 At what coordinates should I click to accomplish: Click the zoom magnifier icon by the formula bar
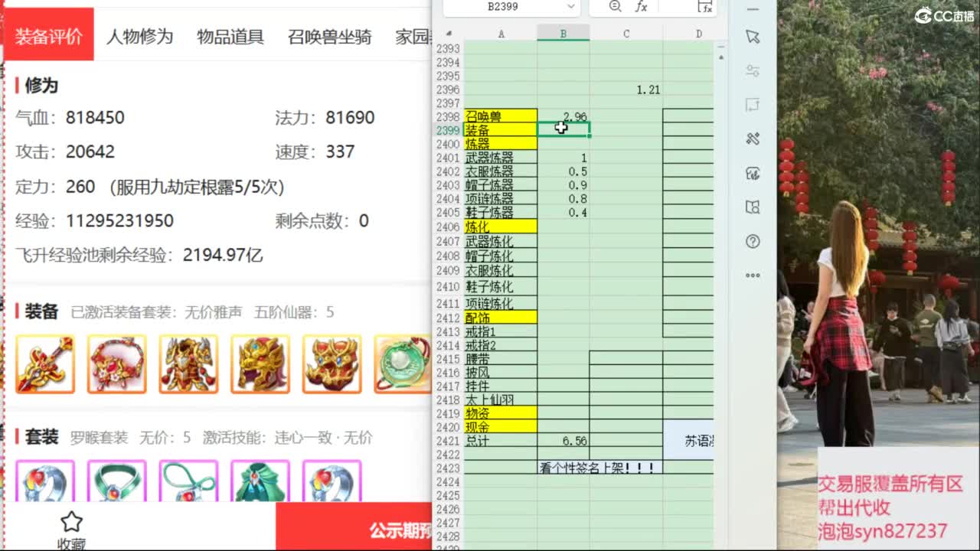(x=615, y=6)
